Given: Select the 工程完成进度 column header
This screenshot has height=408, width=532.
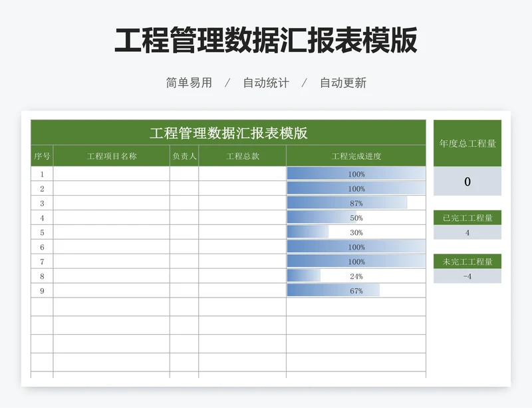Looking at the screenshot, I should (x=356, y=156).
